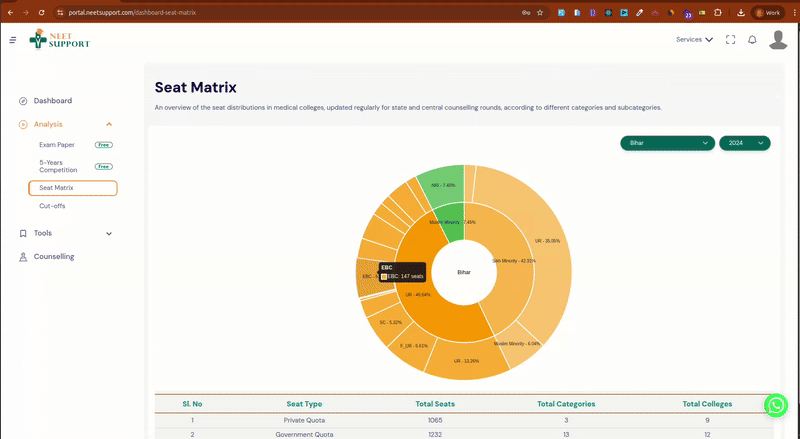Bookmark this page with star icon
The width and height of the screenshot is (800, 439).
[x=541, y=12]
